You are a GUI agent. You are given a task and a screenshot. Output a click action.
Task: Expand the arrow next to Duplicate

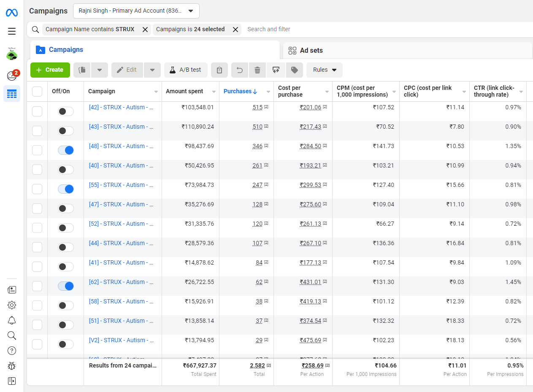(100, 70)
